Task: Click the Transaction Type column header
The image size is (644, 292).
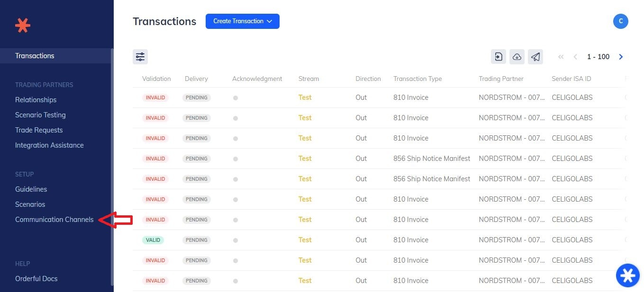Action: [x=417, y=79]
